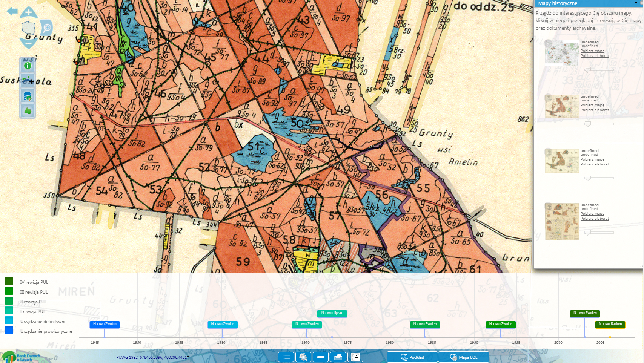The image size is (644, 363).
Task: Click the green tree shapes tool icon
Action: coord(28,111)
